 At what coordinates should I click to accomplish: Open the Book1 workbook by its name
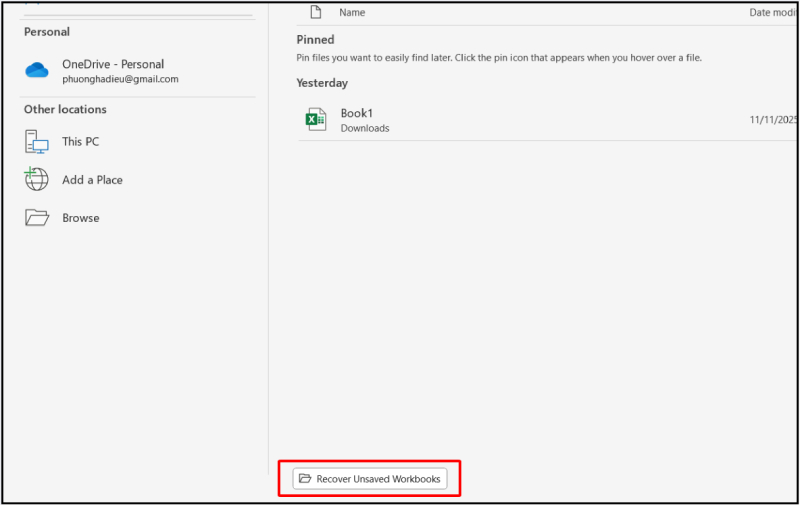[356, 113]
